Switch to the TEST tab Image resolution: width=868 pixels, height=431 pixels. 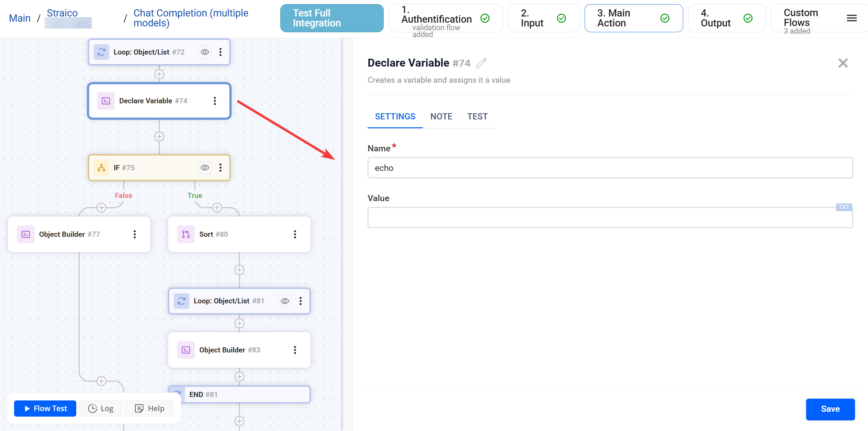coord(477,117)
